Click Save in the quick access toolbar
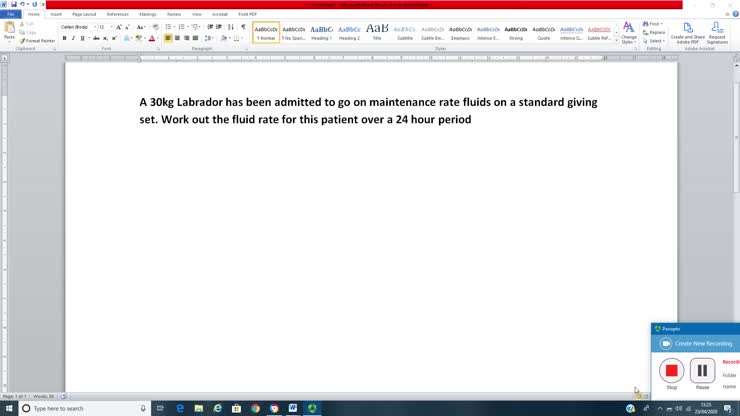The height and width of the screenshot is (416, 740). [13, 4]
